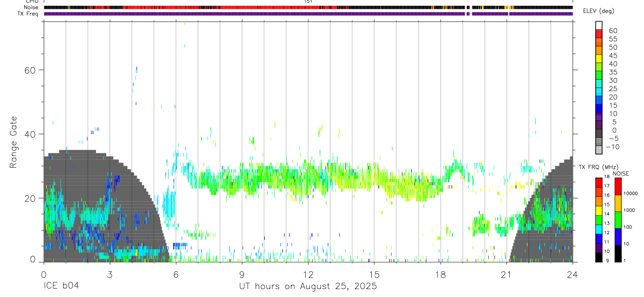The height and width of the screenshot is (297, 644).
Task: Click the blue 15–20 swatch in ELEV colorbar
Action: coord(599,101)
